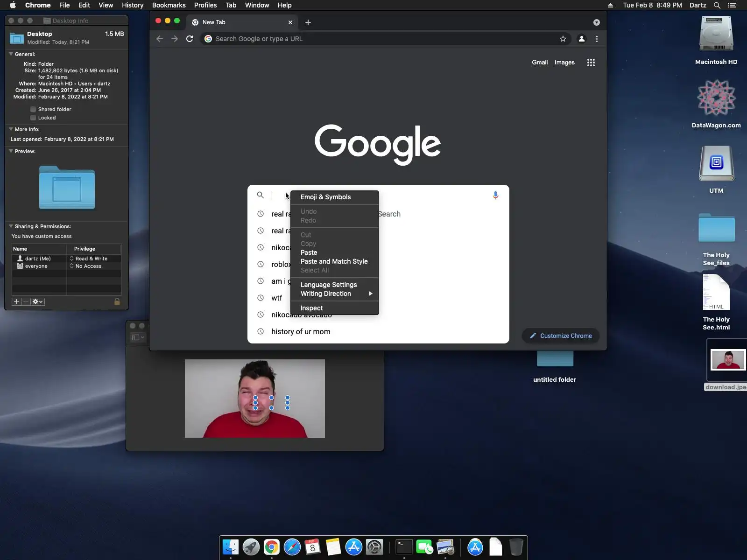Image resolution: width=747 pixels, height=560 pixels.
Task: Enable the Shared folder checkbox
Action: [33, 109]
